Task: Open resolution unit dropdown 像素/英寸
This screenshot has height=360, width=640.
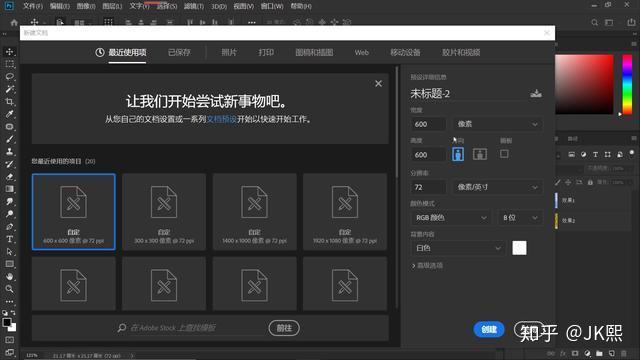Action: coord(498,187)
